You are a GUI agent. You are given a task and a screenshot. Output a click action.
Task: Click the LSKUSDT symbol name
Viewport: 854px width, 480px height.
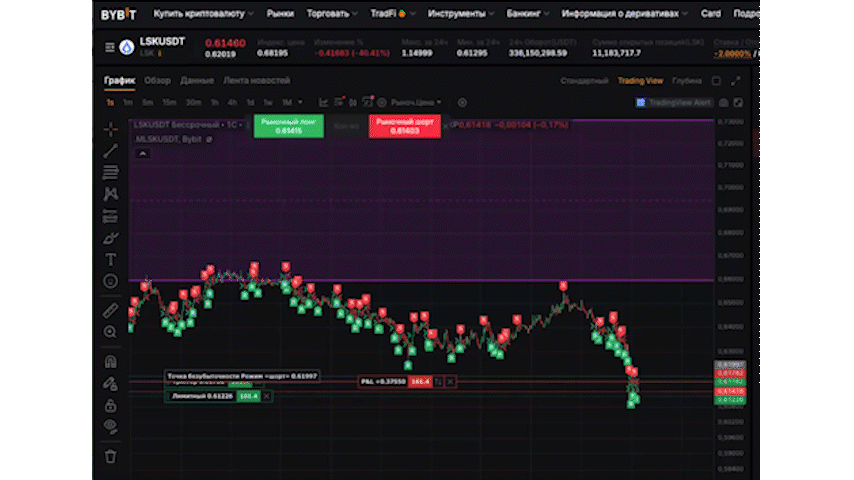coord(162,41)
